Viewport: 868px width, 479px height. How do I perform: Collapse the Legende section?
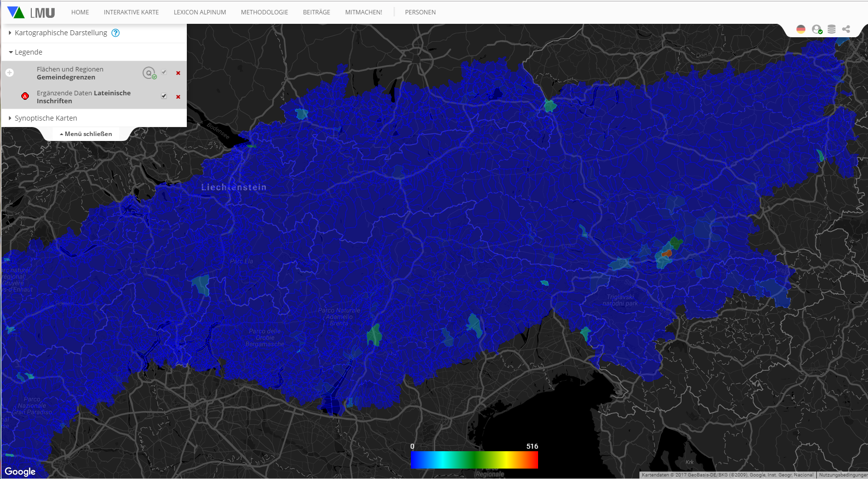(28, 52)
